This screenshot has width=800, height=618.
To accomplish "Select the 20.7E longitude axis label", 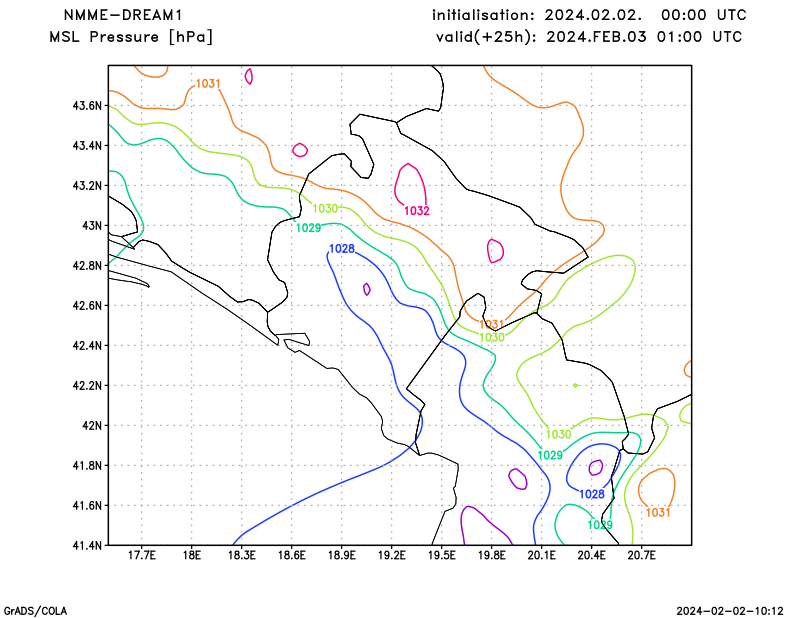I will tap(641, 555).
